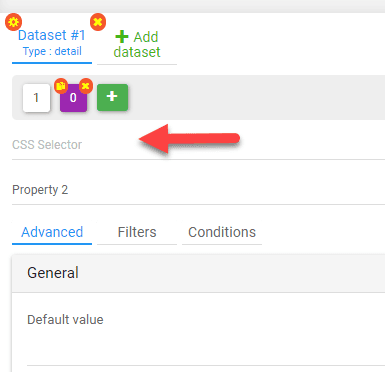The width and height of the screenshot is (385, 372).
Task: Open Dataset #1 settings gear icon
Action: pyautogui.click(x=13, y=22)
